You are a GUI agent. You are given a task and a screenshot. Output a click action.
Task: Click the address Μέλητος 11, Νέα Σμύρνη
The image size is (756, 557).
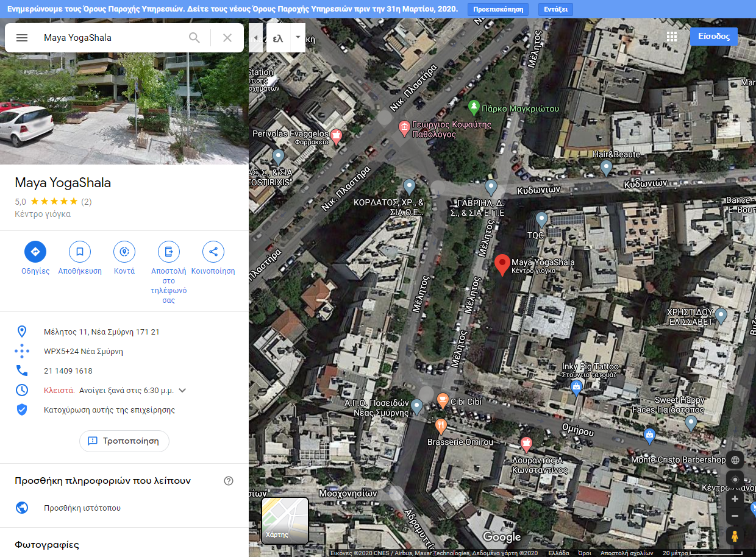(x=102, y=332)
